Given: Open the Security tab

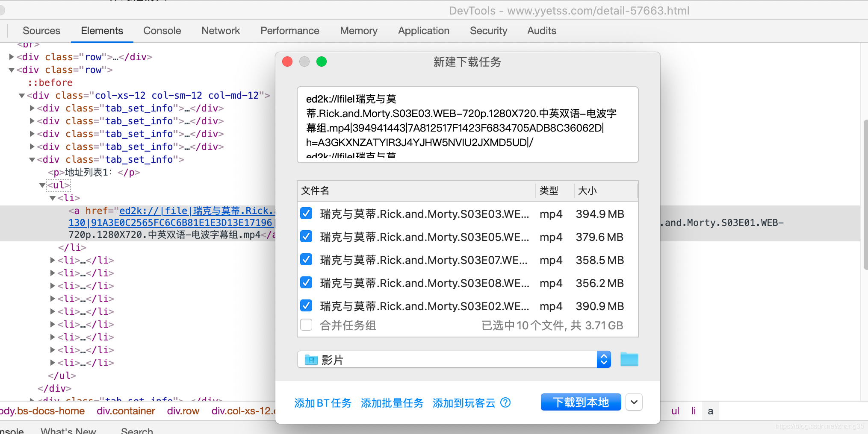Looking at the screenshot, I should click(488, 31).
